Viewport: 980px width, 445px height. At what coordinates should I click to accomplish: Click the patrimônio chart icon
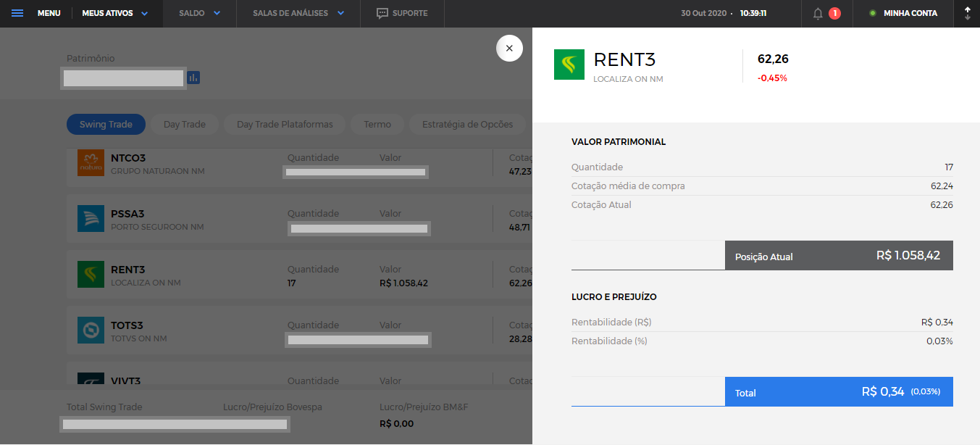coord(193,78)
